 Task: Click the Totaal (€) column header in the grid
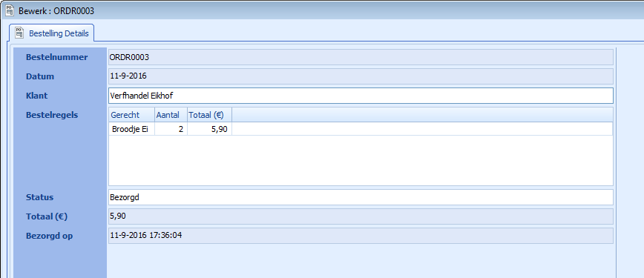(209, 115)
